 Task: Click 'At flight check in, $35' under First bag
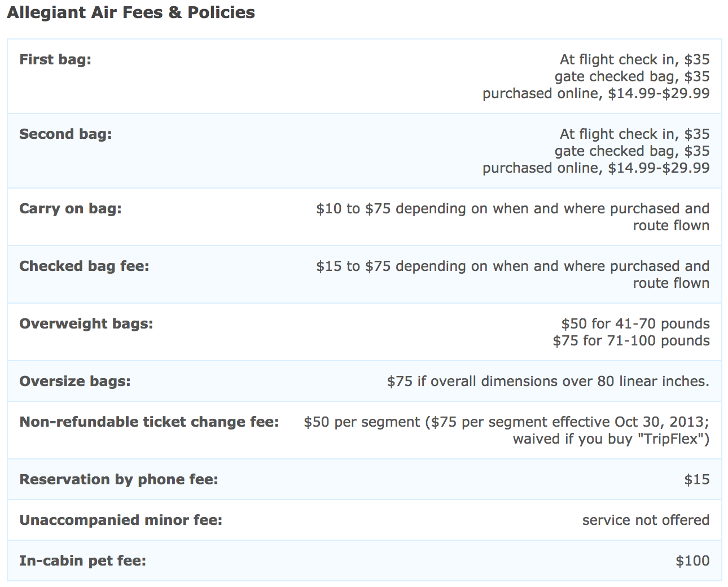(635, 59)
